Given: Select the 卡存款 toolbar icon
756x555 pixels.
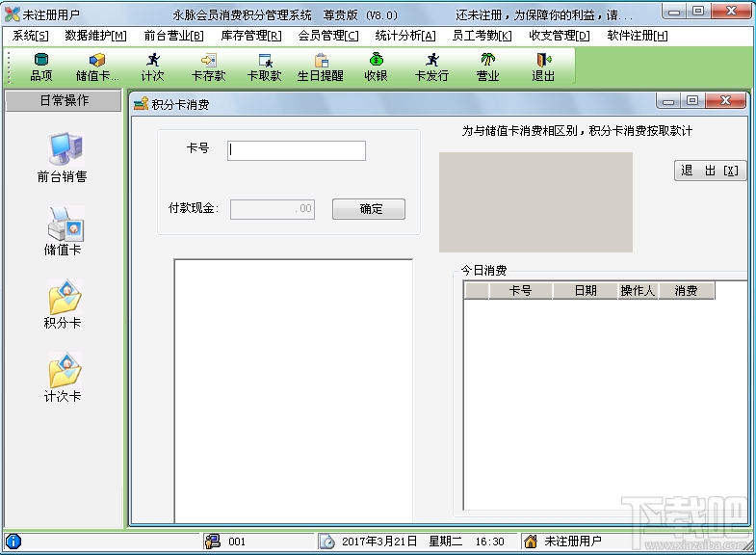Looking at the screenshot, I should point(208,67).
